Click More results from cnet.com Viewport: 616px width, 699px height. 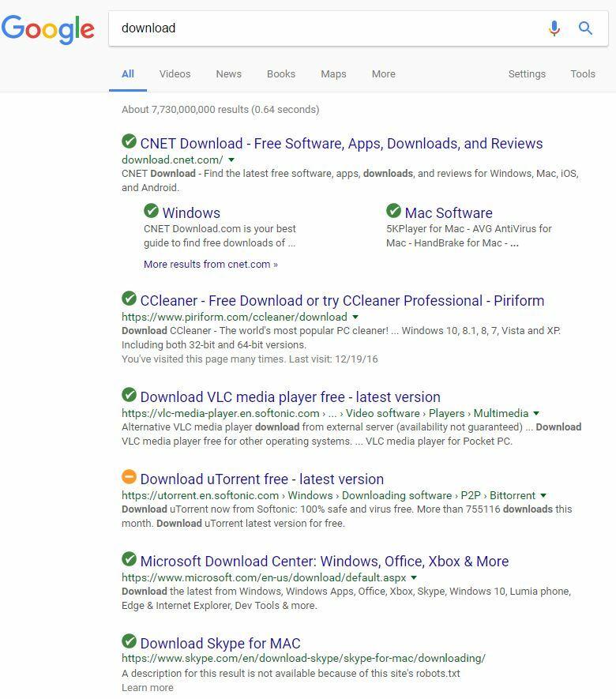[210, 265]
